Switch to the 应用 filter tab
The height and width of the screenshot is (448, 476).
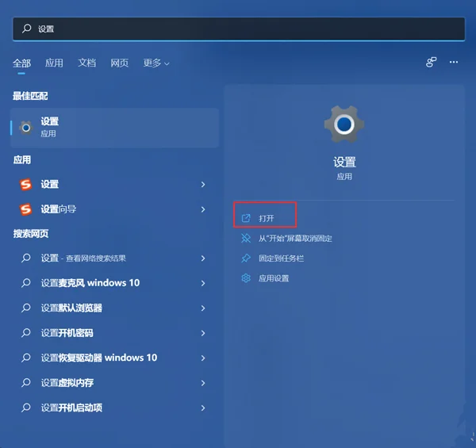coord(54,63)
